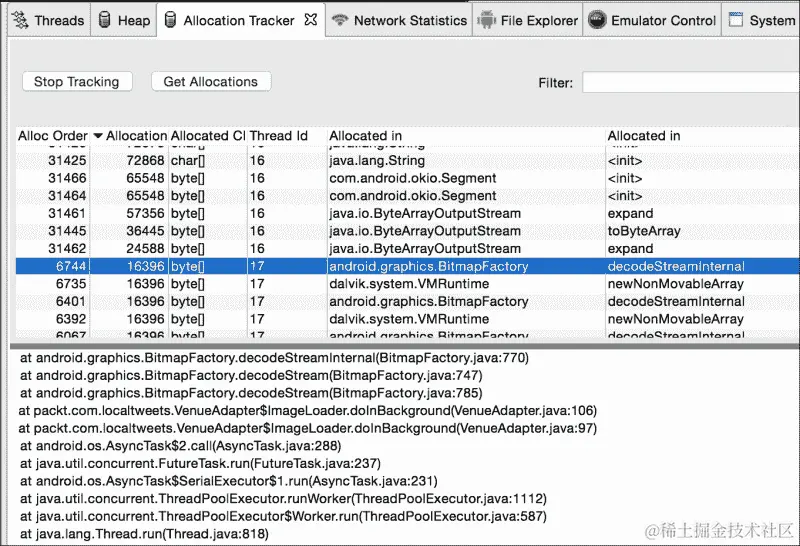Click stack line BitmapFactory.java:770
This screenshot has width=800, height=546.
(x=274, y=358)
